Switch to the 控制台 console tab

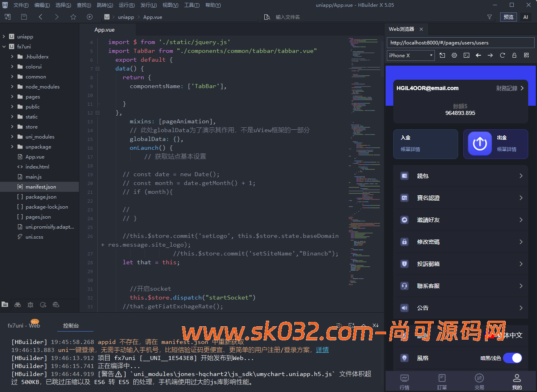click(71, 326)
